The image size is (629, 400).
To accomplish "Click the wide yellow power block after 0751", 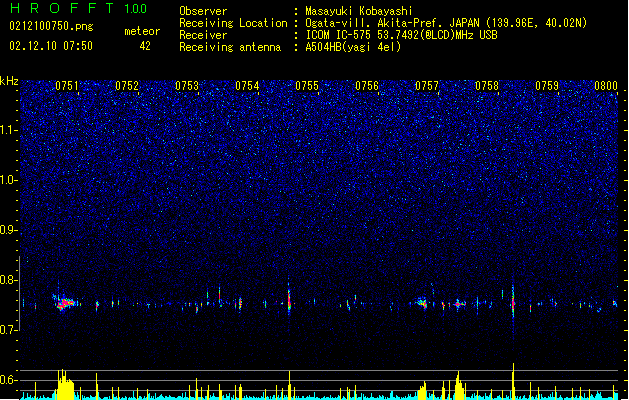I will (65, 384).
